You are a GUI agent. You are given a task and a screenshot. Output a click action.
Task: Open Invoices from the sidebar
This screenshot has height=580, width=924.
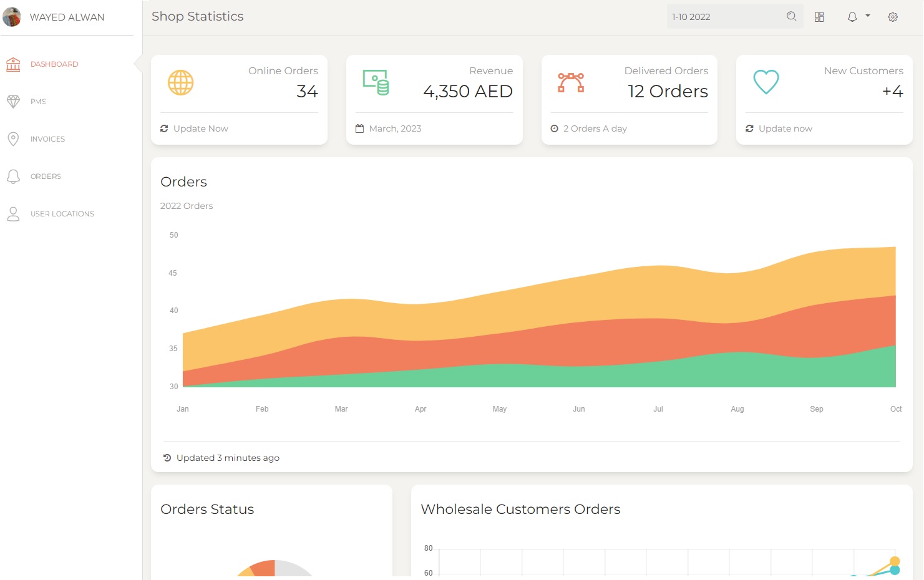click(x=47, y=139)
